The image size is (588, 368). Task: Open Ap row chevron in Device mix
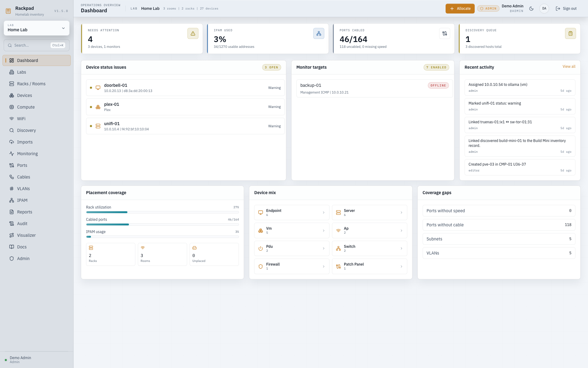[x=401, y=231]
